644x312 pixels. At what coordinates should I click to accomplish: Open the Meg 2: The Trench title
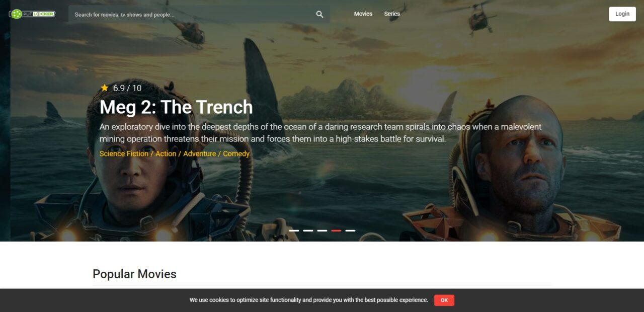coord(176,107)
